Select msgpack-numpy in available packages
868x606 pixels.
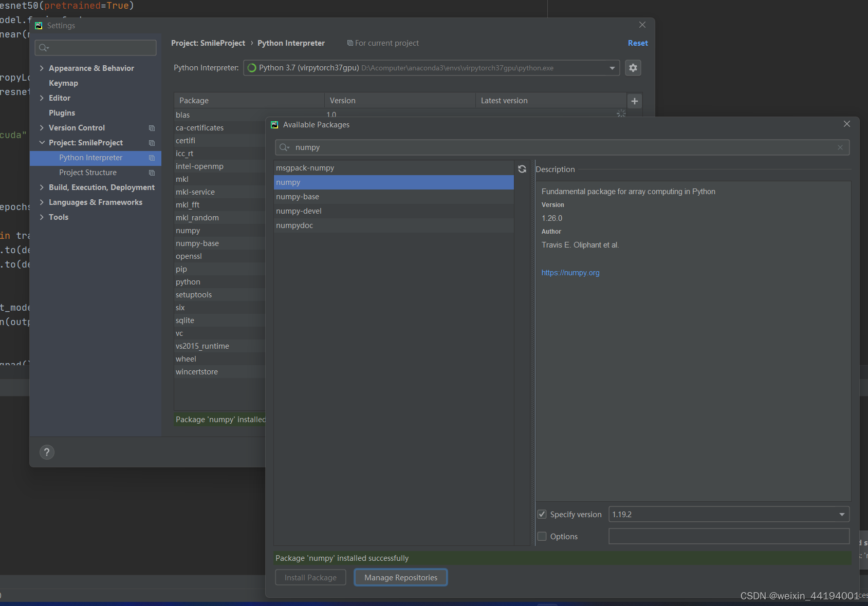pos(394,168)
